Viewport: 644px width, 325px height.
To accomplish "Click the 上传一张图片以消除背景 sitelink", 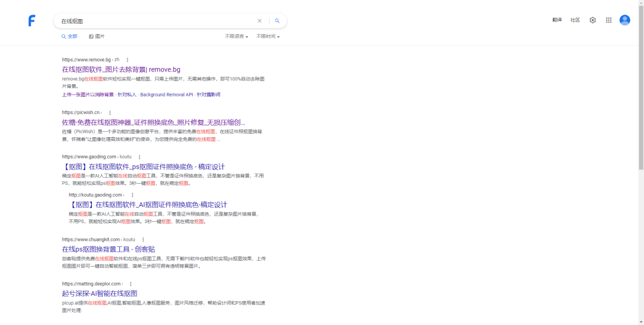I will pyautogui.click(x=88, y=94).
